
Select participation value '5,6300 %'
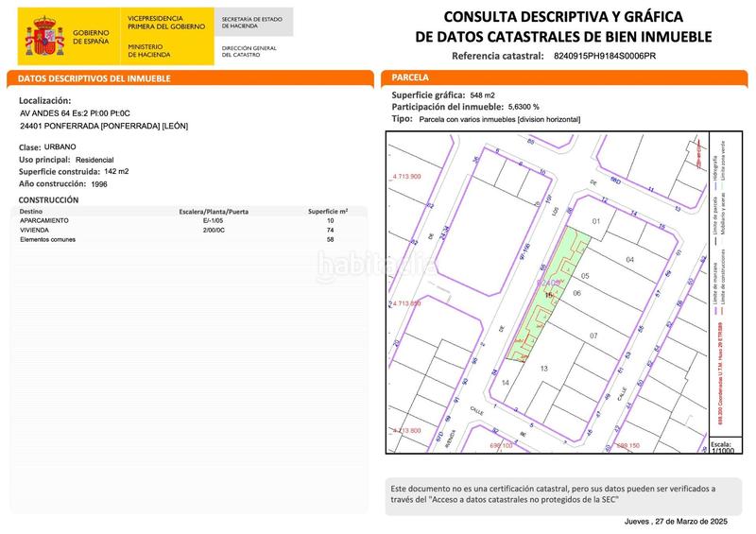(x=524, y=107)
